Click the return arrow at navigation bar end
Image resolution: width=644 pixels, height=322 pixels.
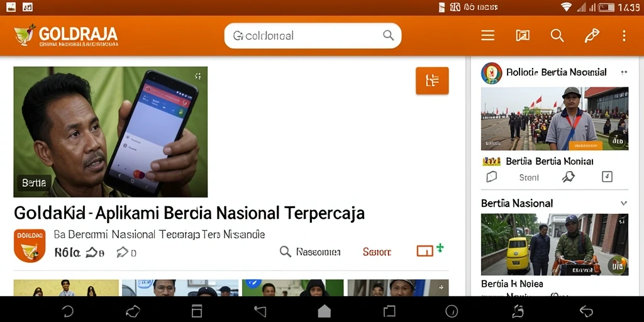[x=586, y=311]
